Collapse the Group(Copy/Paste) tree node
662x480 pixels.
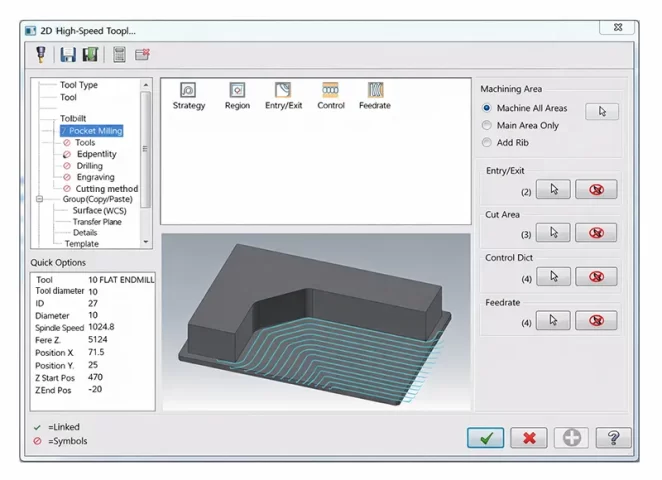click(39, 199)
